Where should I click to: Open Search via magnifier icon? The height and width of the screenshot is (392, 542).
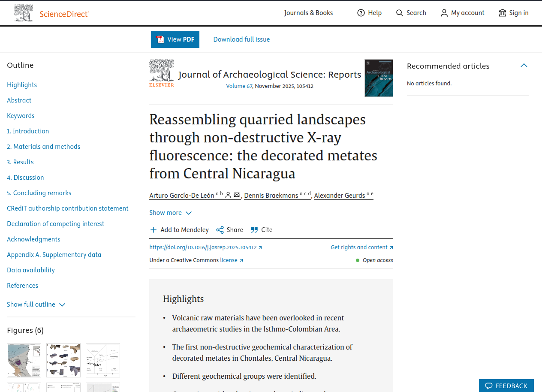[400, 13]
